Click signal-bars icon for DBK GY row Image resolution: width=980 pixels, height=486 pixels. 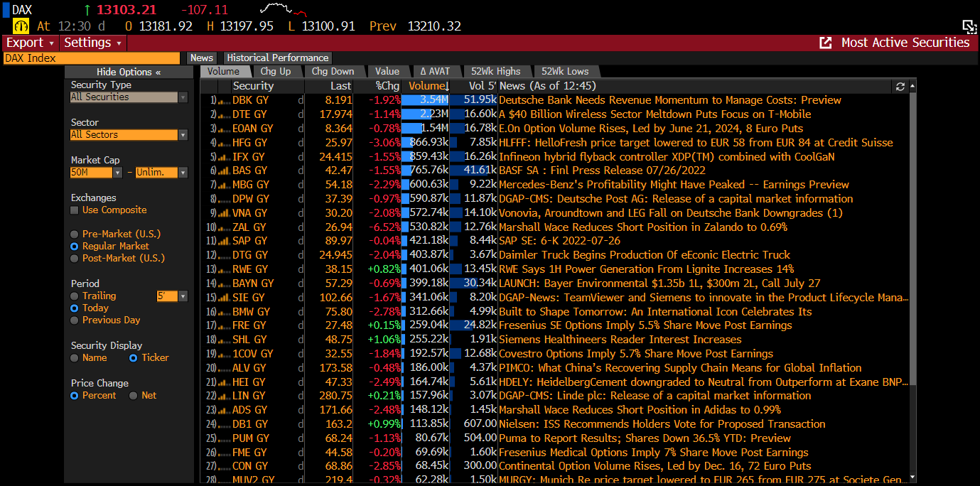(x=223, y=100)
